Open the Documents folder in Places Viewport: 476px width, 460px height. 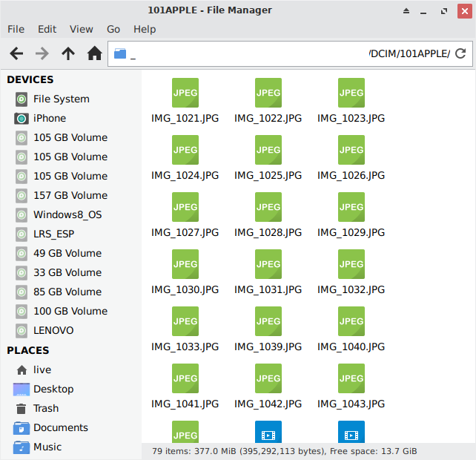click(x=60, y=427)
